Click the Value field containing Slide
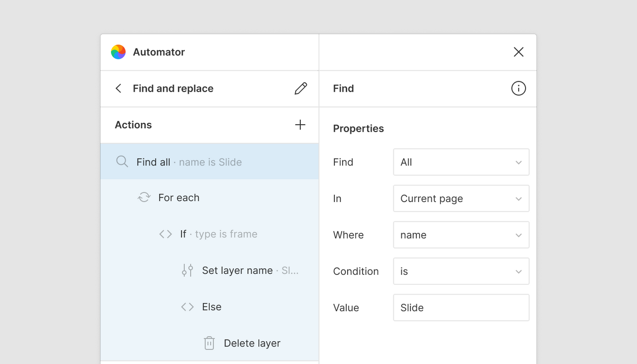Viewport: 637px width, 364px height. click(461, 308)
